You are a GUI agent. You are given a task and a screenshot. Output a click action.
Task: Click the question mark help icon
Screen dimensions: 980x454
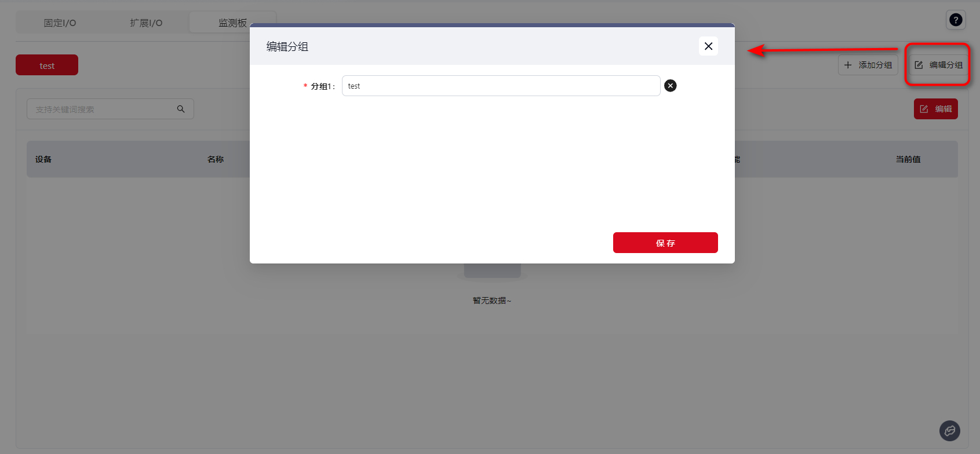click(956, 20)
